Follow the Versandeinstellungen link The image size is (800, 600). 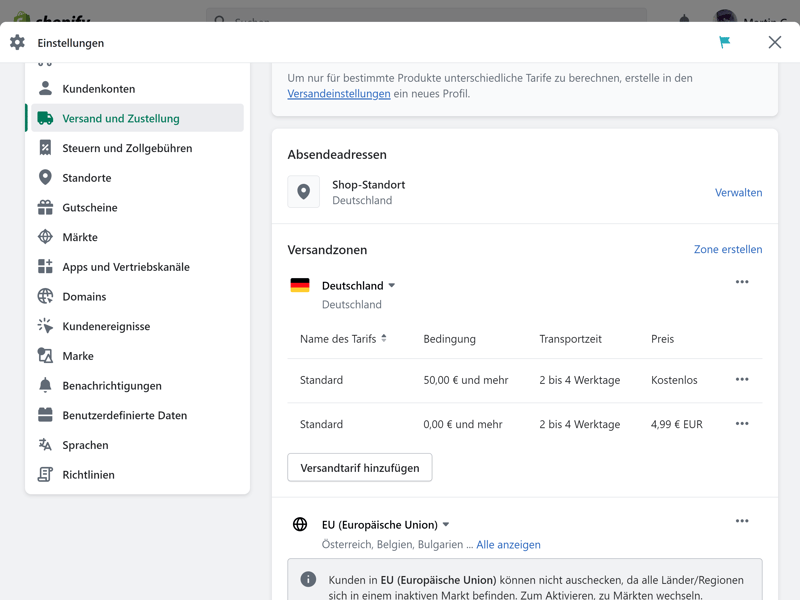pyautogui.click(x=339, y=94)
